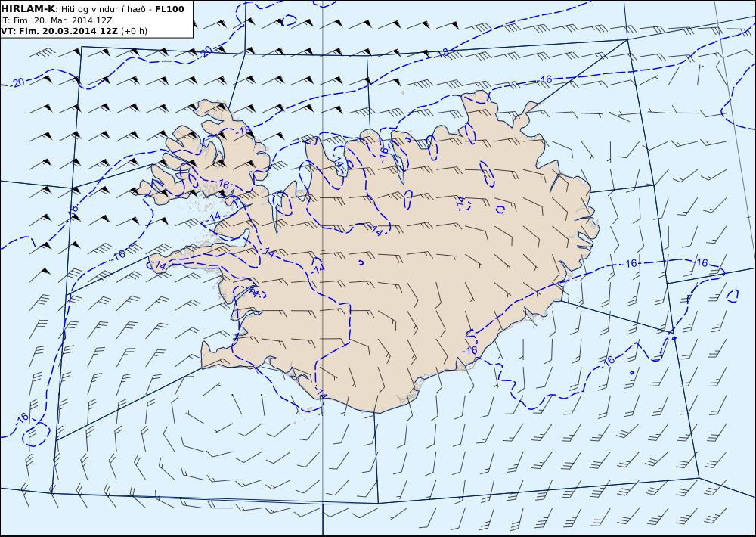Select the 'IT: Fim. 20. Mar. 2014 12Z' line
Image resolution: width=756 pixels, height=537 pixels.
point(57,20)
